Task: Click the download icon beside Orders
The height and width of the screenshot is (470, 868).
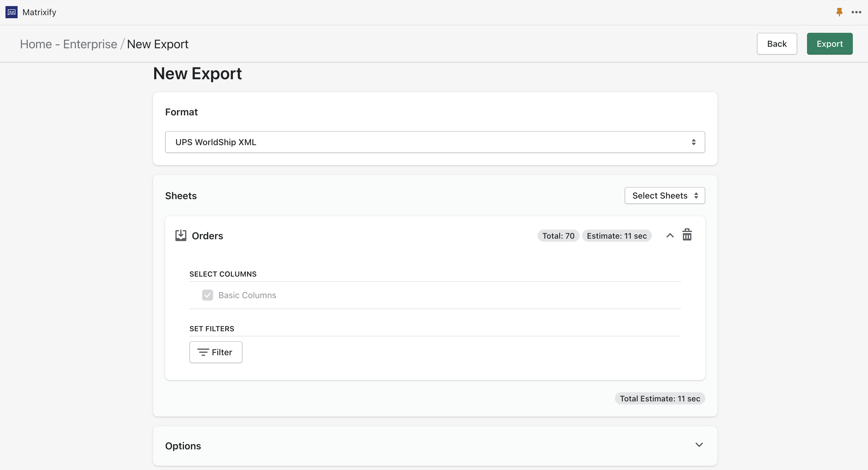Action: (181, 235)
